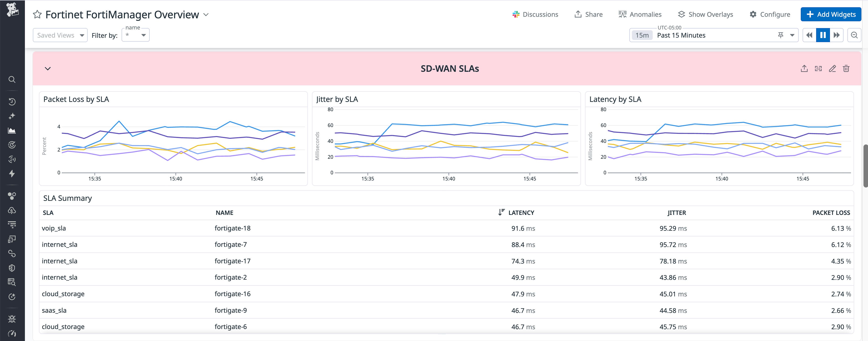The image size is (868, 341).
Task: Export the SD-WAN SLAs widget group
Action: 805,68
